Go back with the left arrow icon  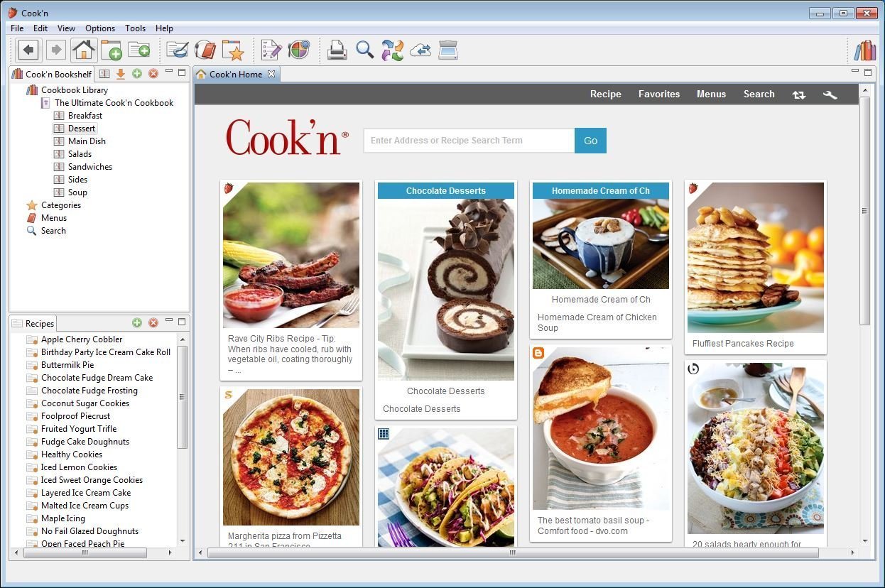point(28,50)
